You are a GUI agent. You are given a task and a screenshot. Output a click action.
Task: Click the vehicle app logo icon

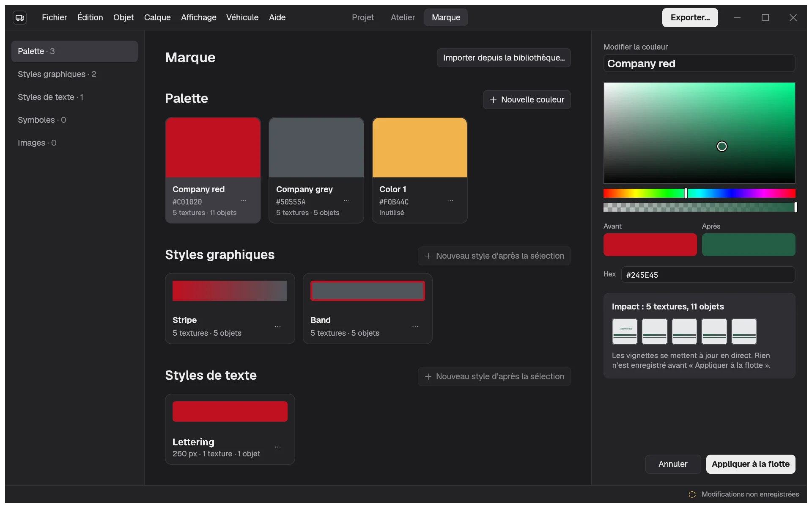tap(20, 17)
